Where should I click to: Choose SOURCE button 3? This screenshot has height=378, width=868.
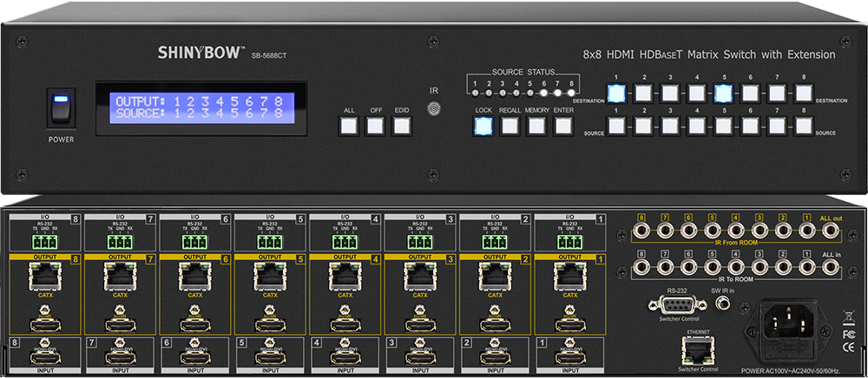pyautogui.click(x=670, y=126)
